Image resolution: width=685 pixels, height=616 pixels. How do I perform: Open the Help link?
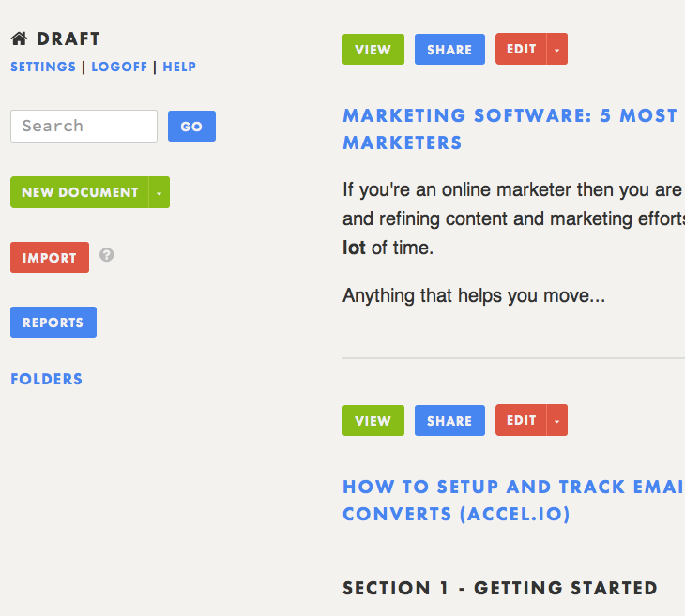(x=179, y=67)
